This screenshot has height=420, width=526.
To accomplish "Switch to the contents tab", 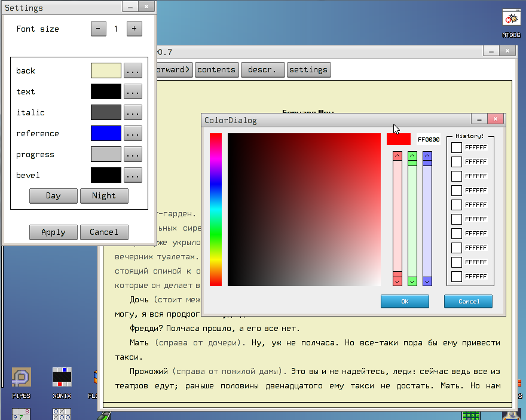I will click(x=216, y=69).
